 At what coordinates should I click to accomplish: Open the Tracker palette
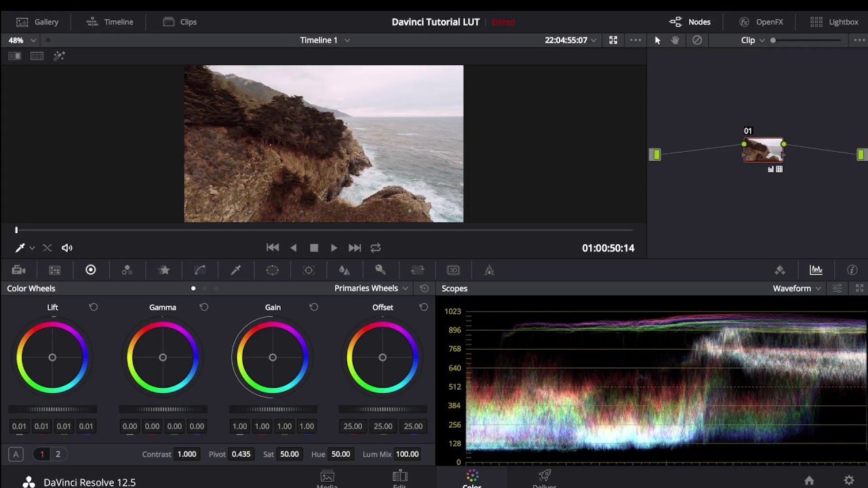[309, 270]
